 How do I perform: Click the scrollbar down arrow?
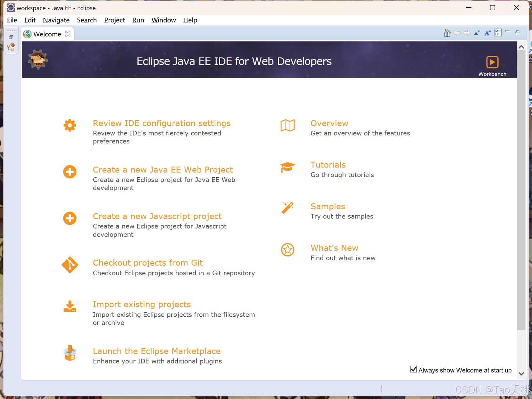[521, 373]
